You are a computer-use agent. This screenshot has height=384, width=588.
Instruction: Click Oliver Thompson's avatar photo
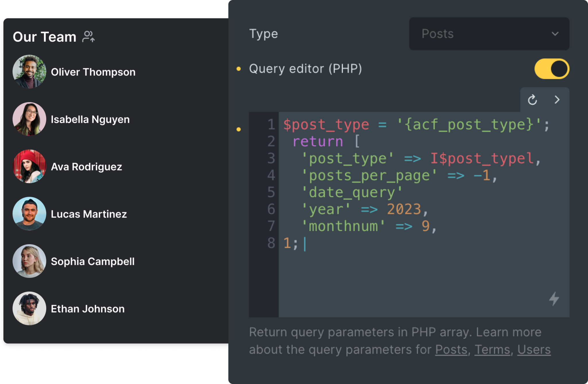29,72
